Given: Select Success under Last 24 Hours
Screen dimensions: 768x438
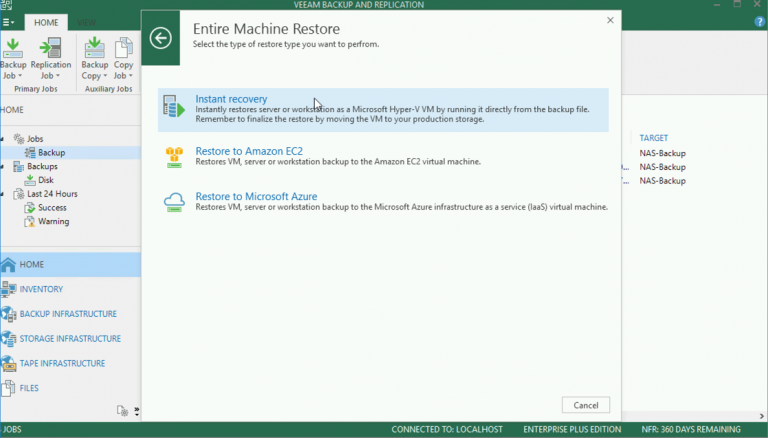Looking at the screenshot, I should tap(52, 207).
